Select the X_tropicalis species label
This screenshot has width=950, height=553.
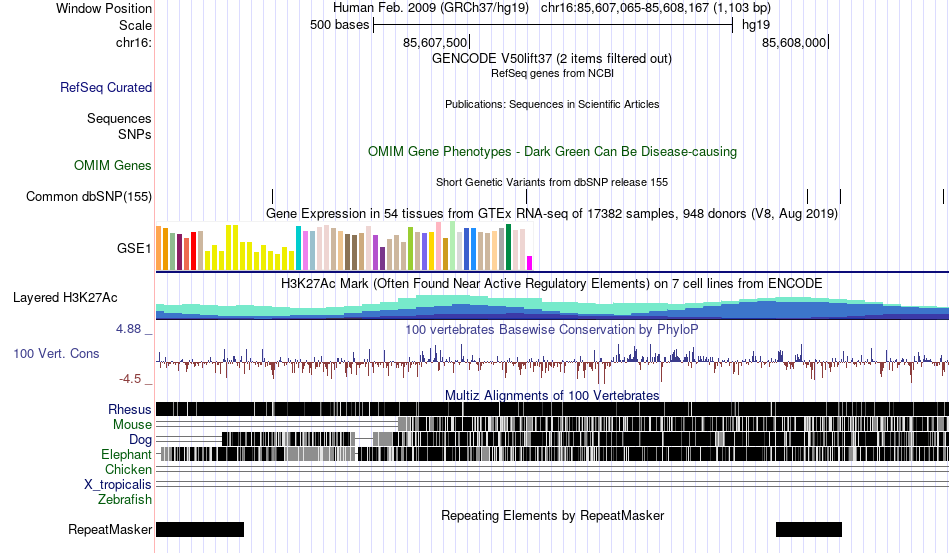pyautogui.click(x=118, y=485)
